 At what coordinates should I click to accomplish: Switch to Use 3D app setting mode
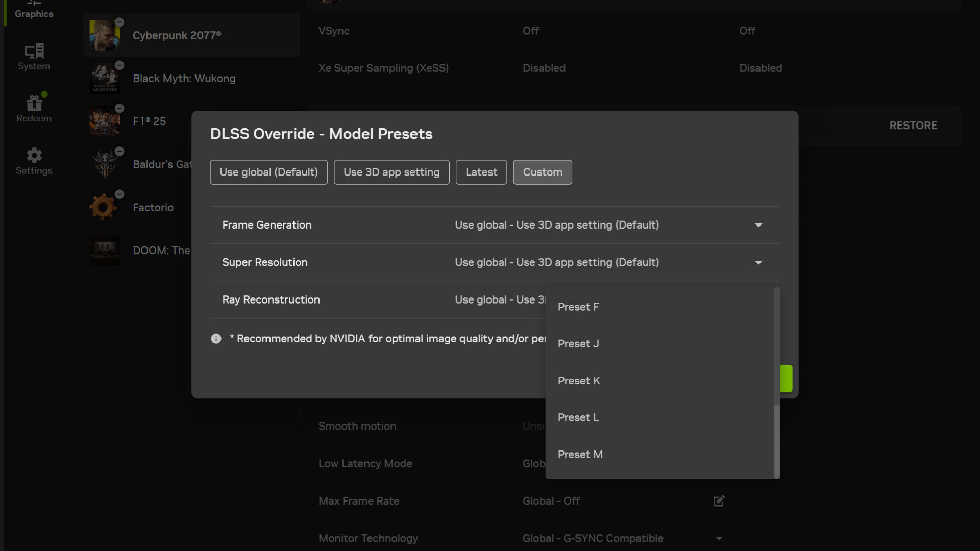pyautogui.click(x=391, y=172)
